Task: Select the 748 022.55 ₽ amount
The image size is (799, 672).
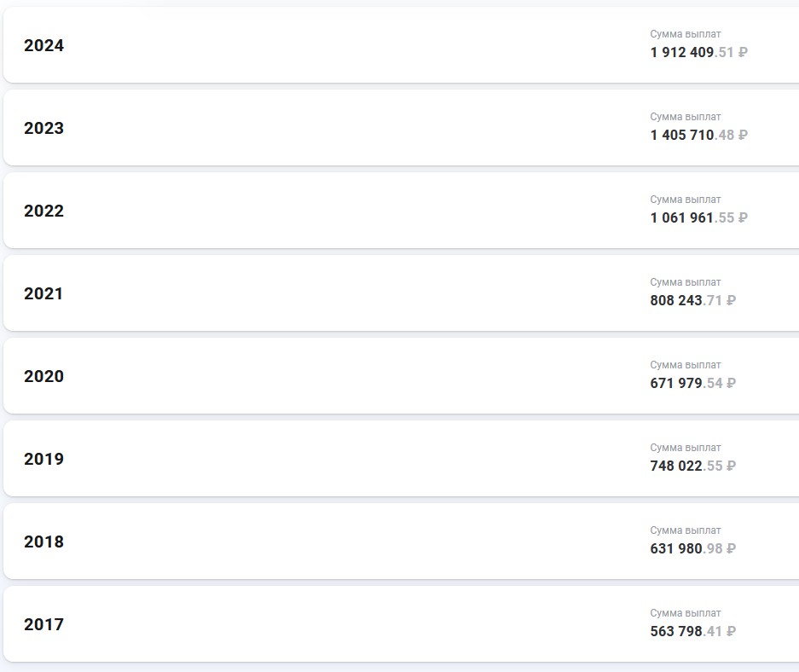Action: [692, 466]
